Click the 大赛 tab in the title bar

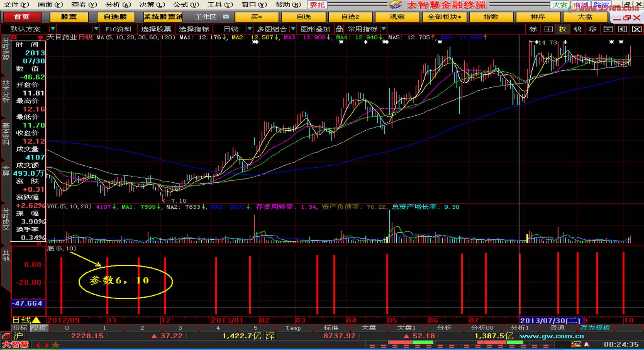point(560,5)
